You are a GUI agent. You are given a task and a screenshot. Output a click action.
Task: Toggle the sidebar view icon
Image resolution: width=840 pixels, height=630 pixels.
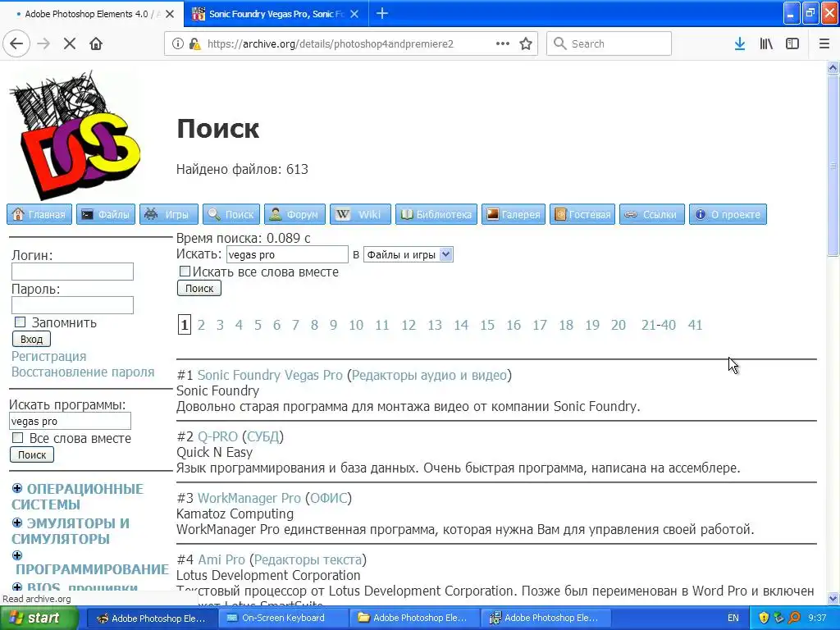coord(792,44)
